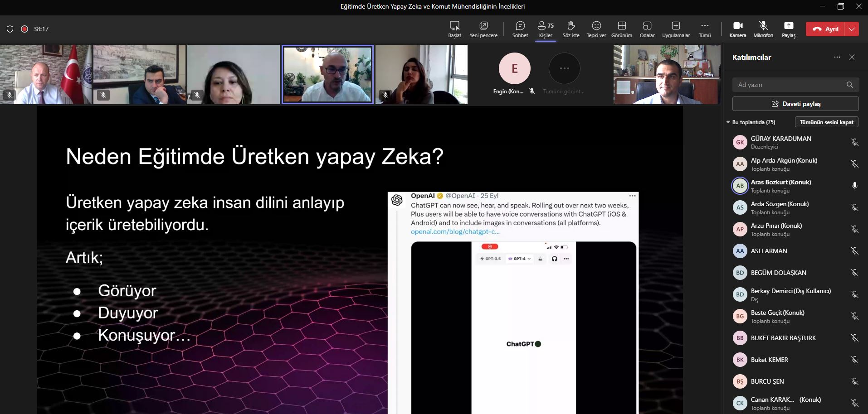
Task: Open Tepki ver reactions
Action: coord(596,29)
